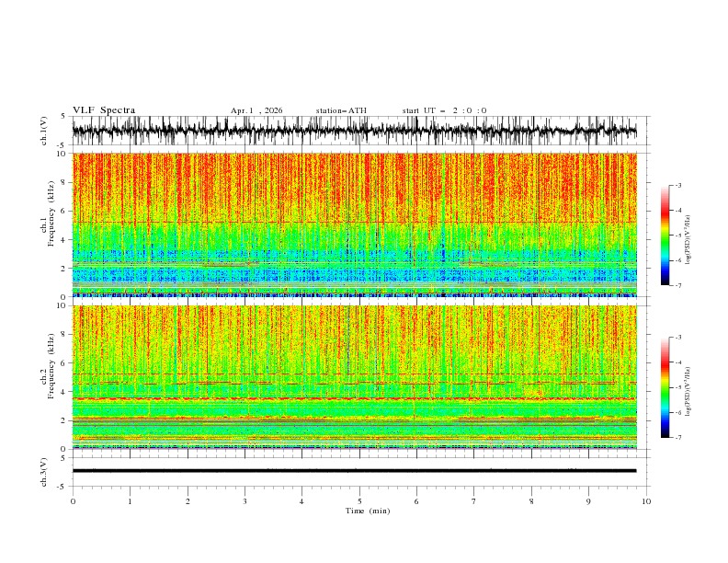Click the "start UT = 2:0:0" label
The height and width of the screenshot is (563, 728).
pos(444,110)
